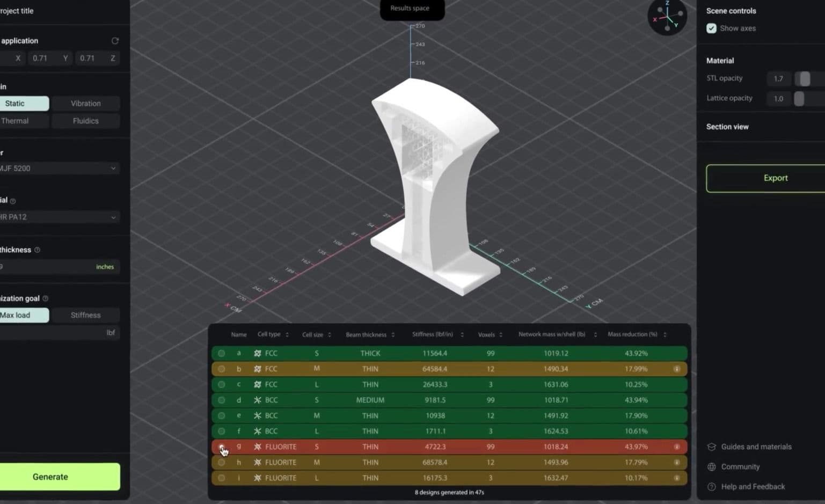
Task: Click the Export button
Action: pos(776,178)
